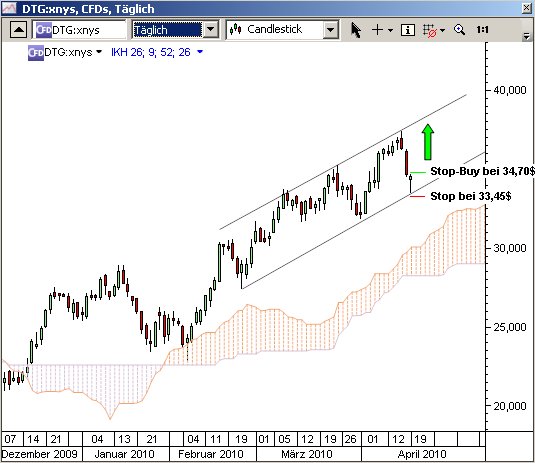Screen dimensions: 535x463
Task: Click the April 2010 month label
Action: (422, 454)
